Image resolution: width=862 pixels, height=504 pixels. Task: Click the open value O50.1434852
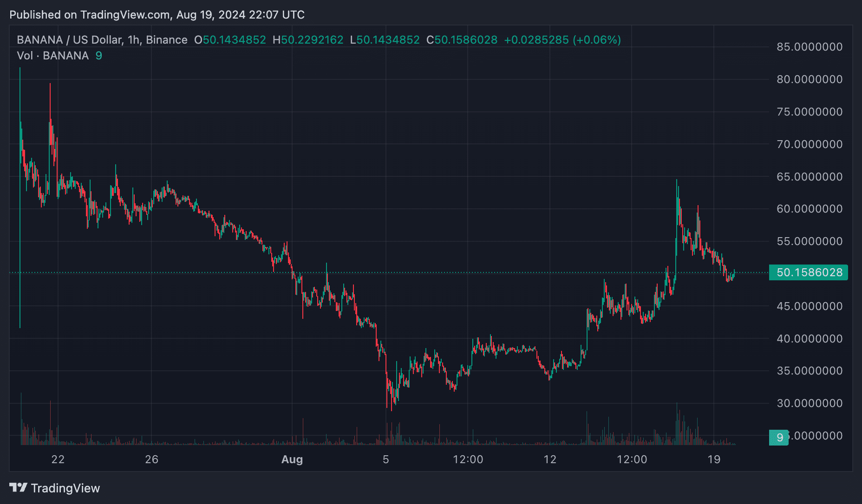[x=230, y=40]
